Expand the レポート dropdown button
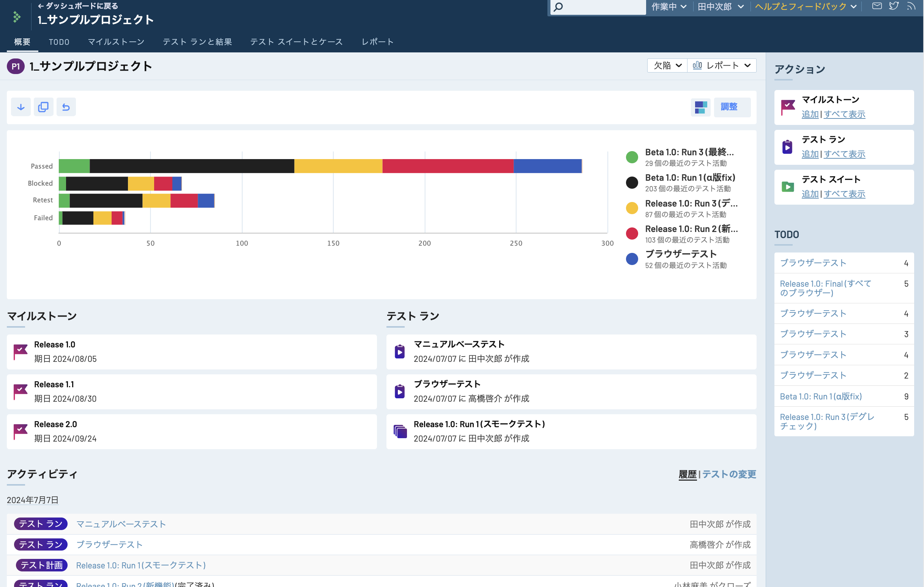This screenshot has height=587, width=924. tap(721, 66)
